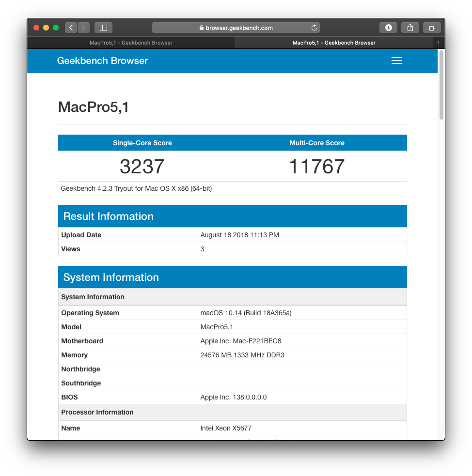
Task: Click Apple Inc. Mac-F221BEC8 value
Action: click(241, 341)
